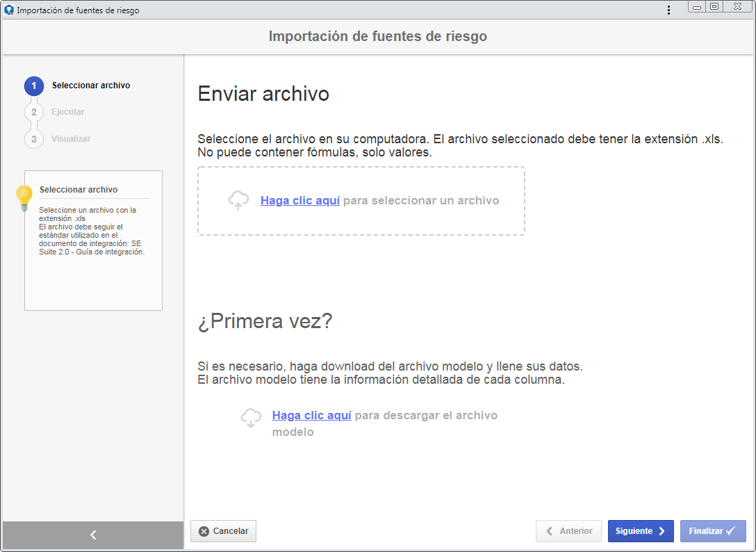Click the SE Suite app icon in title bar
This screenshot has width=756, height=552.
pos(8,10)
